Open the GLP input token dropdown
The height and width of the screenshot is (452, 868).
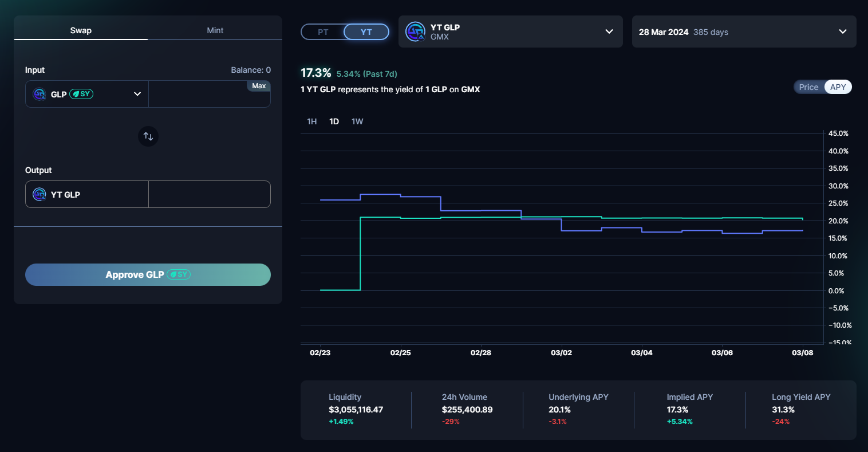coord(87,94)
